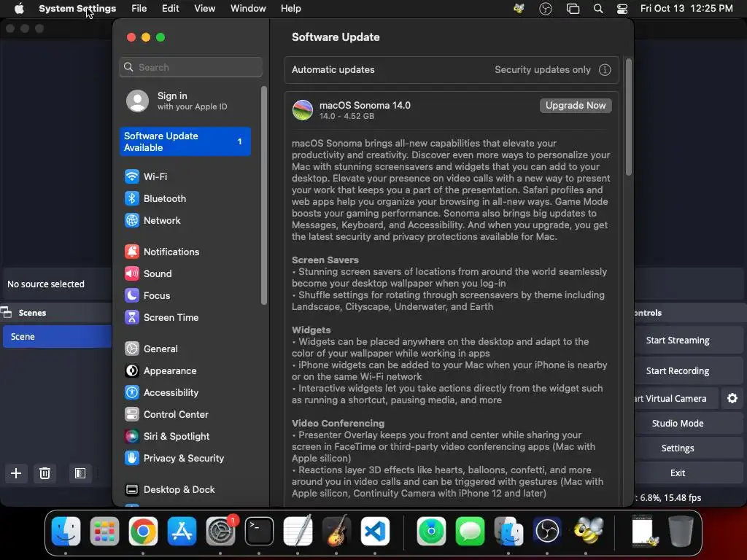Open Launchpad from the Dock

(x=104, y=532)
